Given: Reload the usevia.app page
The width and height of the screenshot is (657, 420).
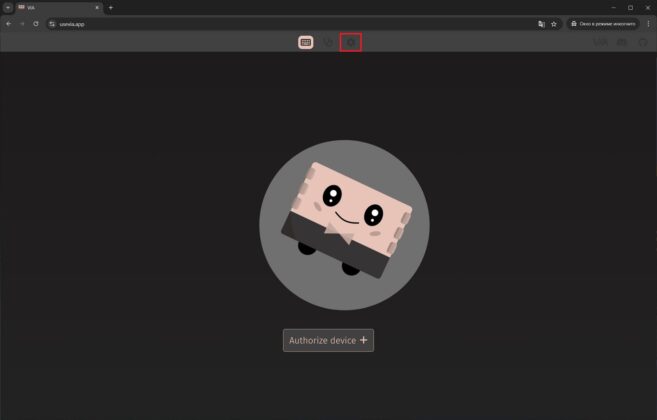Looking at the screenshot, I should pyautogui.click(x=36, y=24).
